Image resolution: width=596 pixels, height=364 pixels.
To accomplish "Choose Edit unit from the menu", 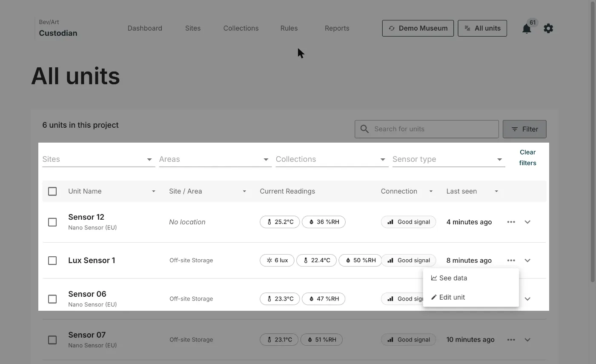I will 471,297.
